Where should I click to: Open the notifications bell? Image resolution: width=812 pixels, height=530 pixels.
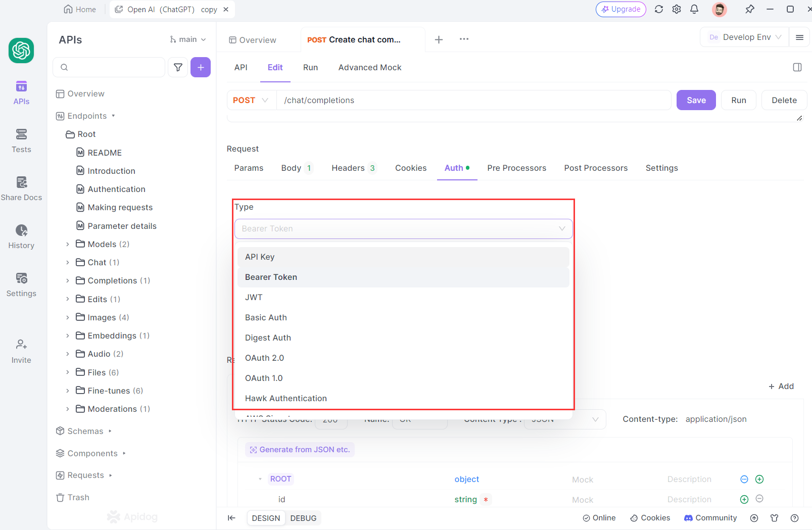[x=694, y=9]
